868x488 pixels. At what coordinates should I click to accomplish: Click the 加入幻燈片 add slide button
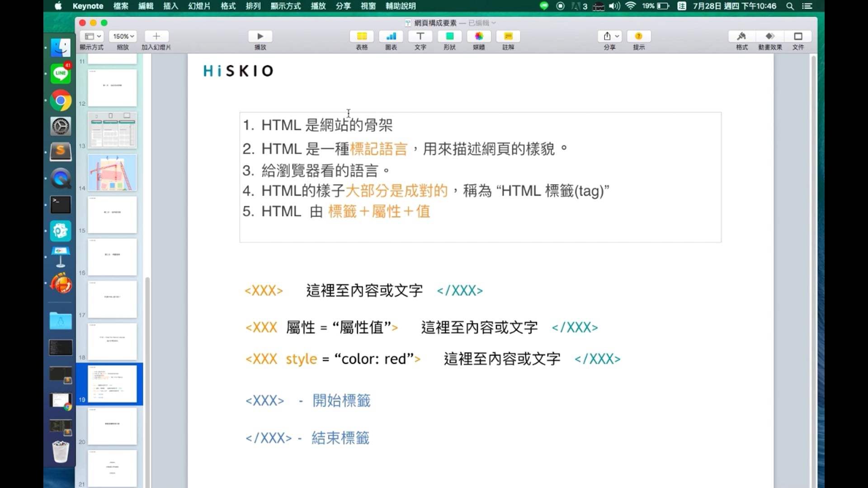(x=156, y=36)
